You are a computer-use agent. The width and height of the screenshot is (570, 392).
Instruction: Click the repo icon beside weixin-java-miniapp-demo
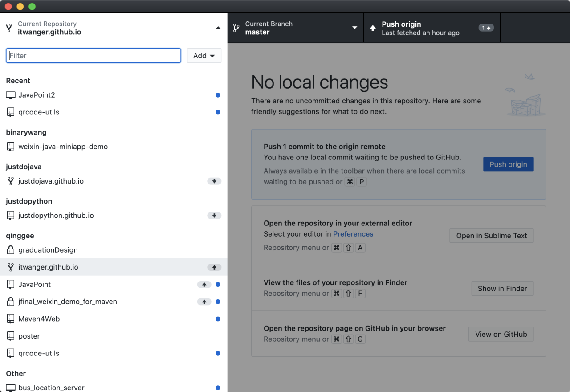point(11,147)
